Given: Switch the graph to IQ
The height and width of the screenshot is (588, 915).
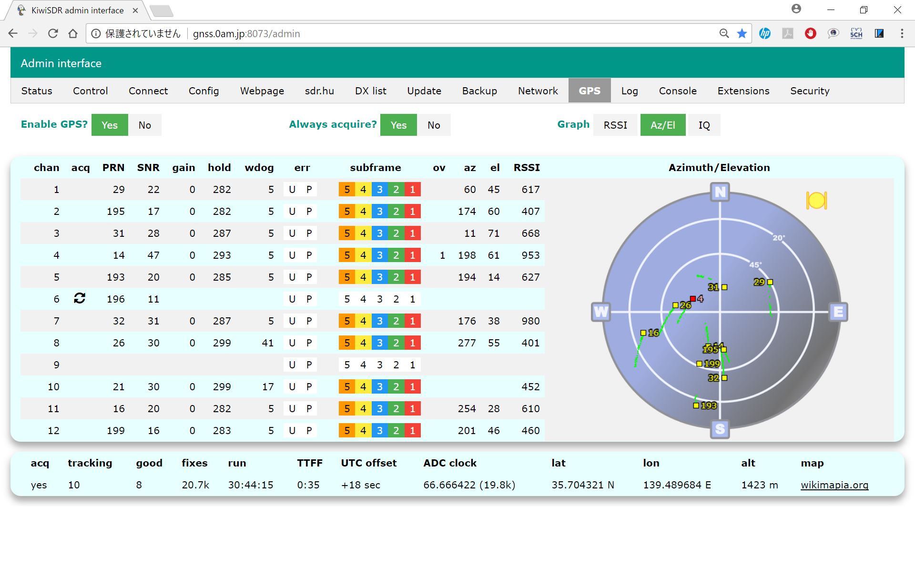Looking at the screenshot, I should [704, 125].
